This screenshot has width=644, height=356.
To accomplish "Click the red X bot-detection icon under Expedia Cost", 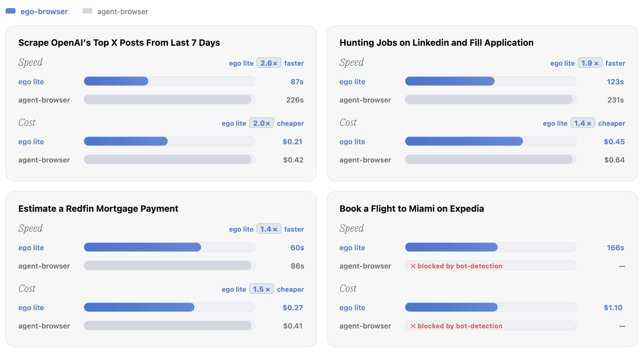I will pos(413,326).
